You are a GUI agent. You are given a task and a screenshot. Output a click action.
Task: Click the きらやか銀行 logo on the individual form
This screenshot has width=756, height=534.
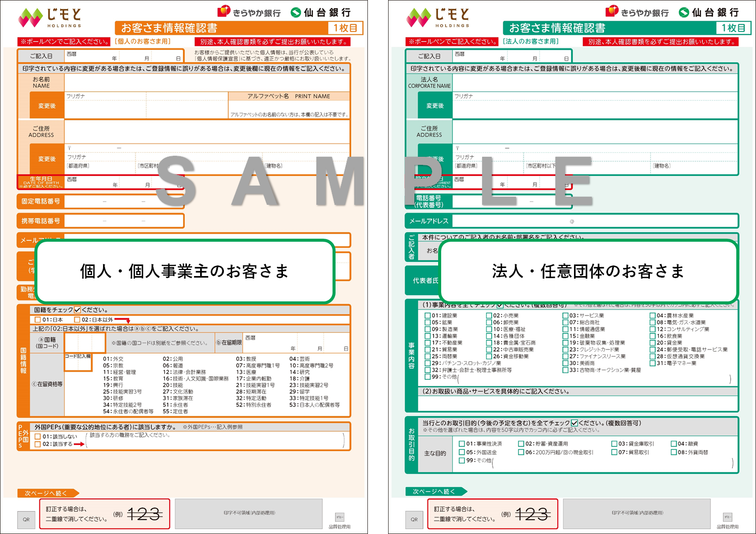click(x=249, y=12)
